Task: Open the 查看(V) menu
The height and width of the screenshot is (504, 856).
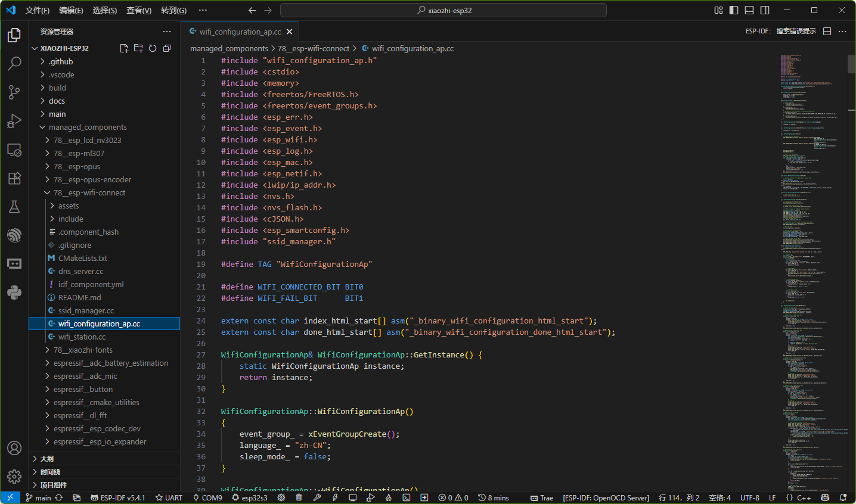Action: click(x=138, y=10)
